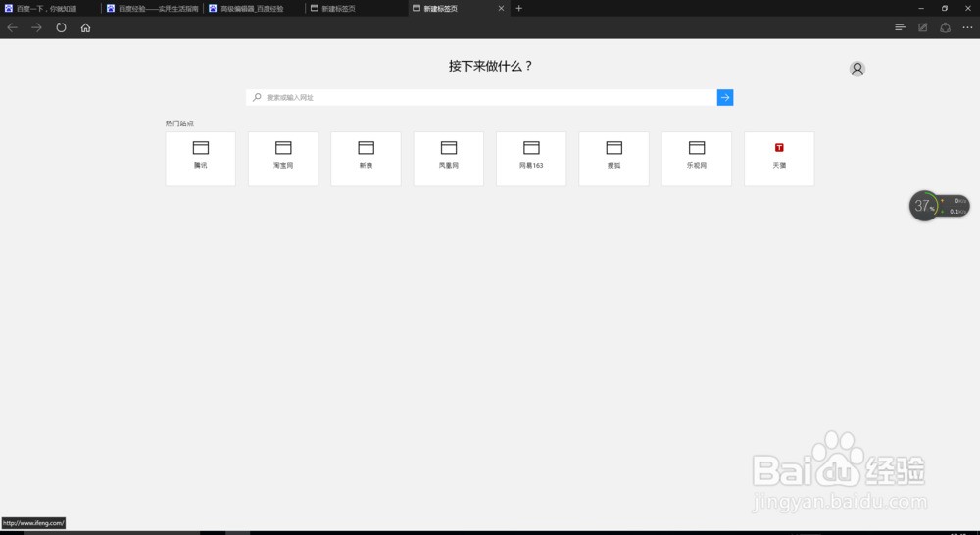Go back with the back arrow
Image resolution: width=980 pixels, height=535 pixels.
pyautogui.click(x=12, y=27)
